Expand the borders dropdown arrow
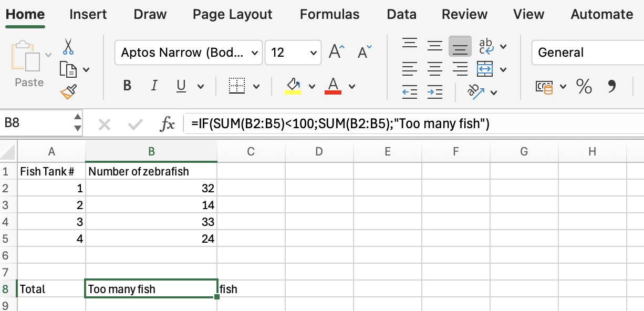This screenshot has height=311, width=644. point(256,86)
